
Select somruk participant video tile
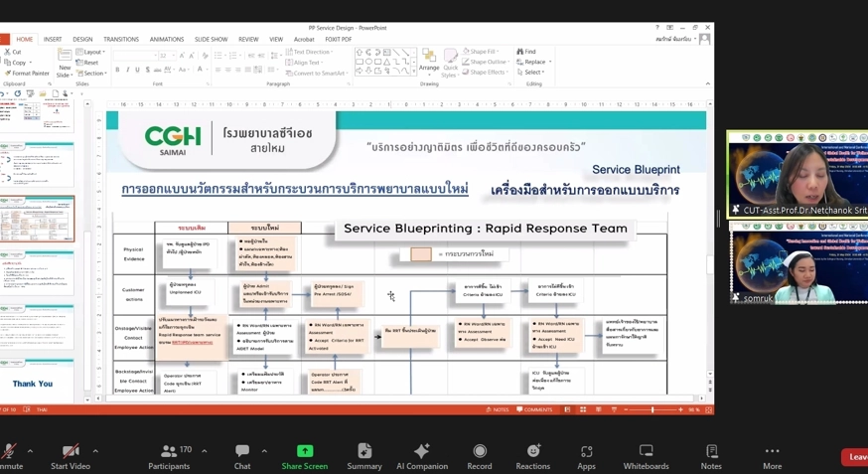click(798, 264)
